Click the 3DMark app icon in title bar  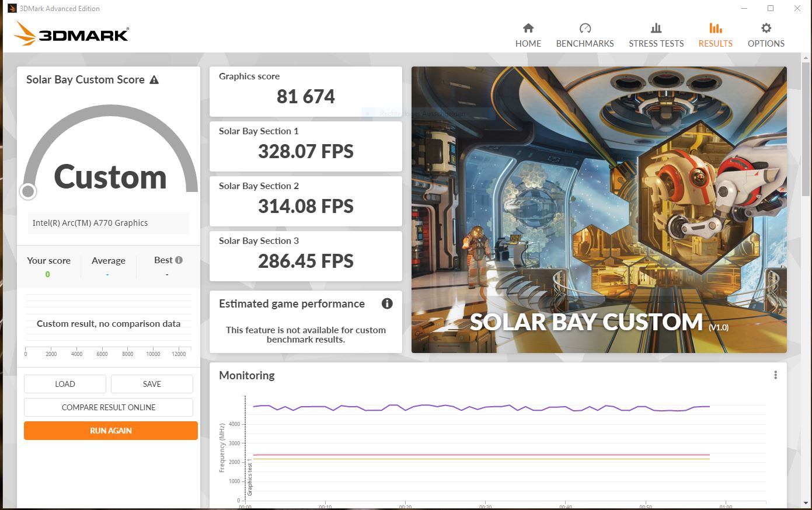[x=12, y=8]
